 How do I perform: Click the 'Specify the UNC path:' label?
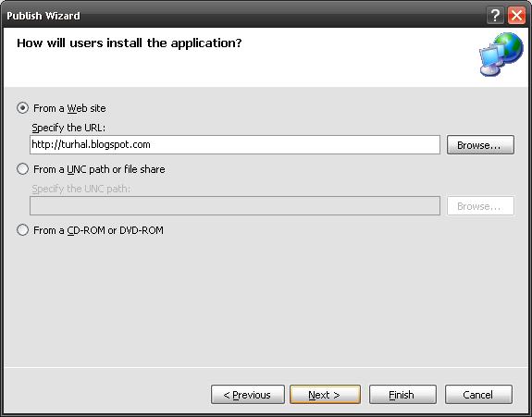[x=81, y=189]
